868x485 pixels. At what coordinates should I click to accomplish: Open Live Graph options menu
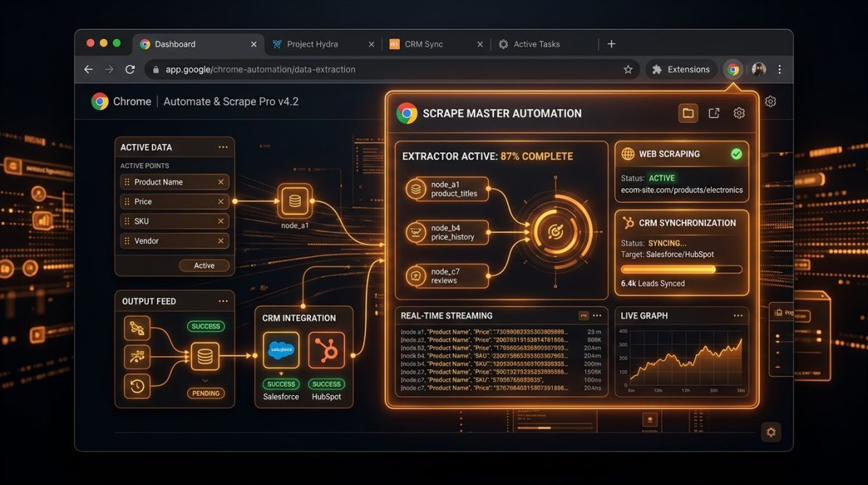[x=738, y=316]
